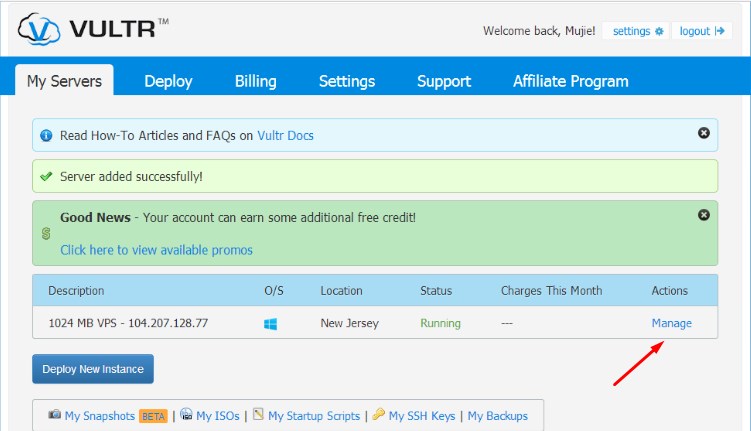Switch to the Deploy tab
This screenshot has width=751, height=431.
(x=168, y=81)
